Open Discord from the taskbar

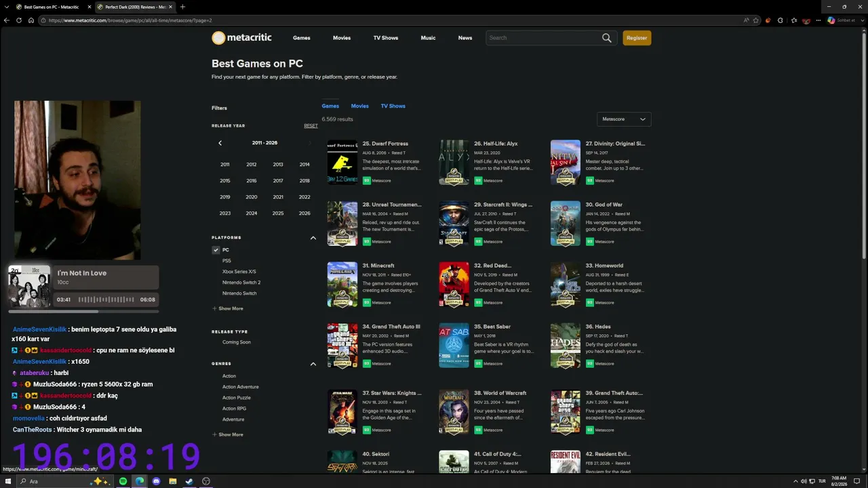tap(157, 481)
